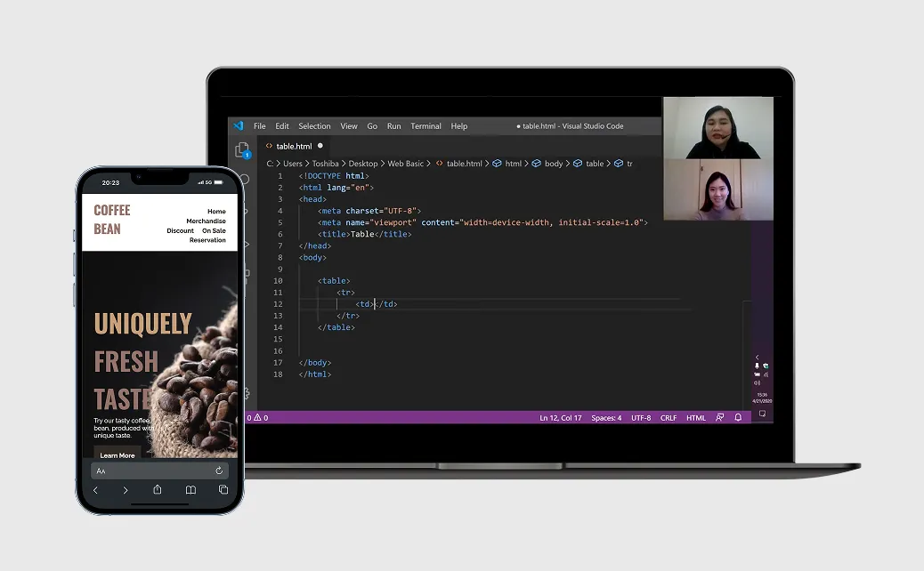The image size is (924, 571).
Task: Click the errors and warnings status indicator
Action: coord(257,417)
